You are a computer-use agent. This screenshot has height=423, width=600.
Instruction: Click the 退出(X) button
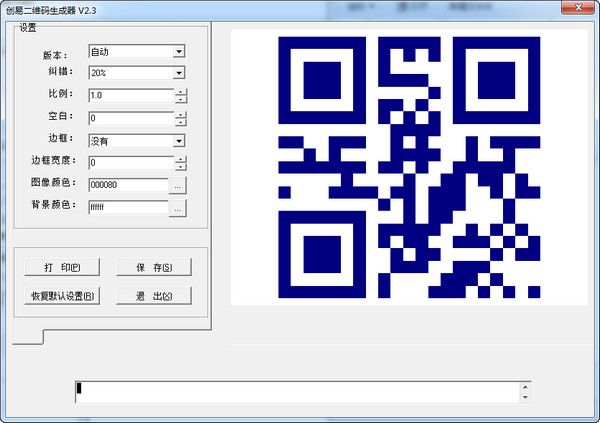(x=154, y=296)
